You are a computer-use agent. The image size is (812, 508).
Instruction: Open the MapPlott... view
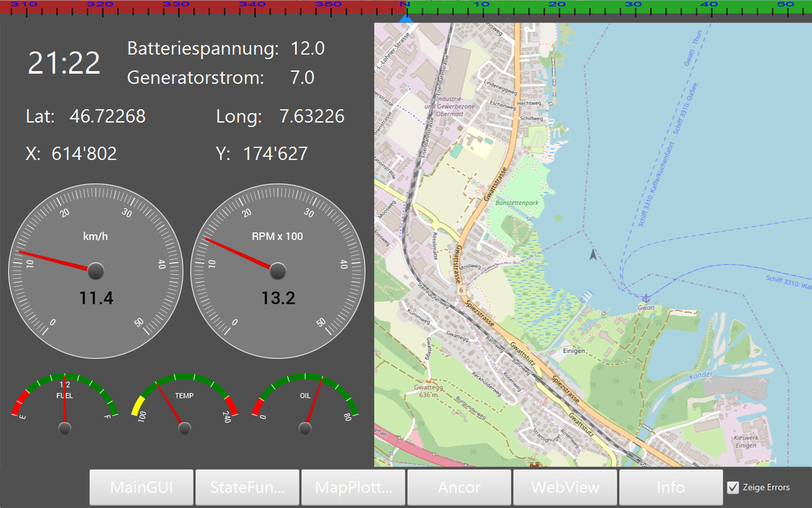(353, 487)
